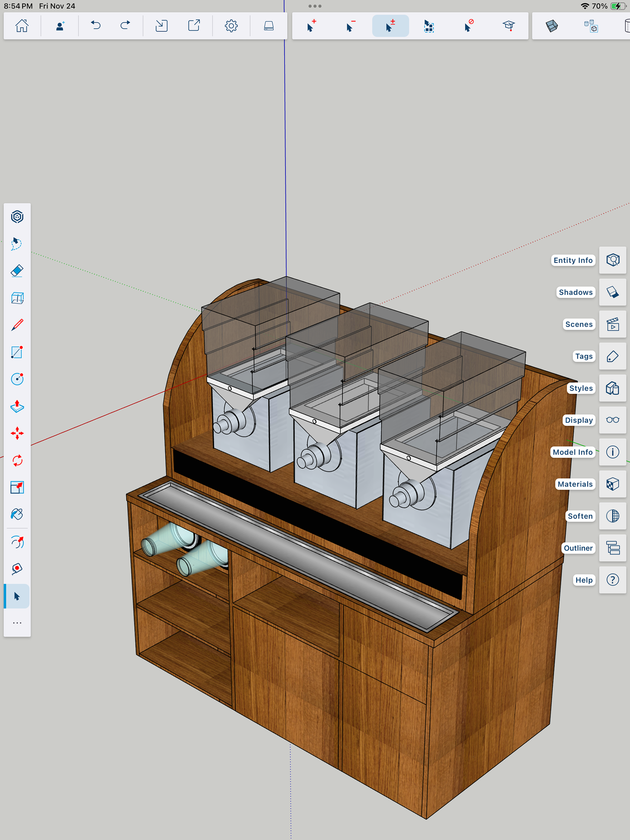Tap the multitasking three-dots at top
This screenshot has height=840, width=630.
315,6
